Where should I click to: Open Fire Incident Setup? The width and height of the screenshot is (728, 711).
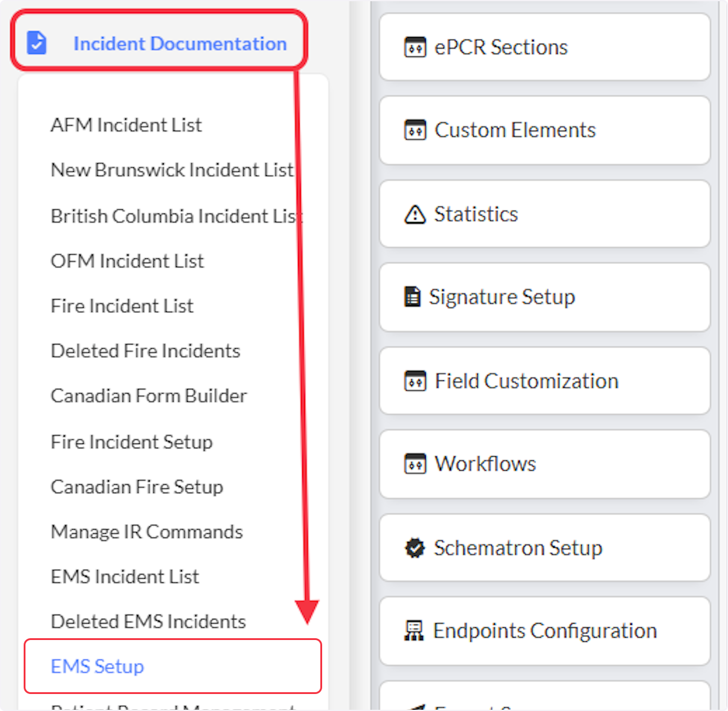[132, 442]
